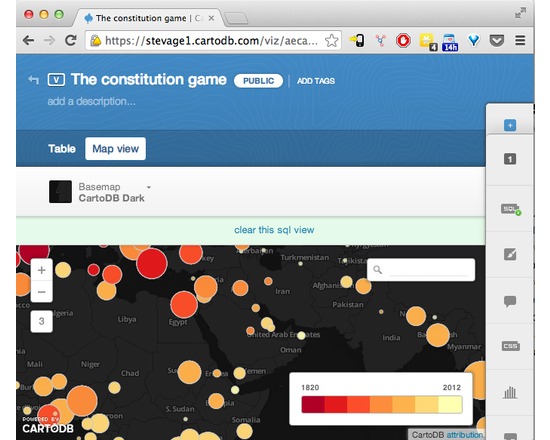Click the Pakistan map label
The height and width of the screenshot is (440, 550).
pos(348,305)
